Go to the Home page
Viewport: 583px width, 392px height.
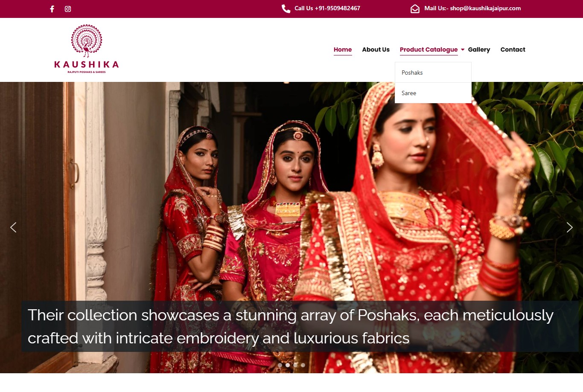click(x=343, y=49)
